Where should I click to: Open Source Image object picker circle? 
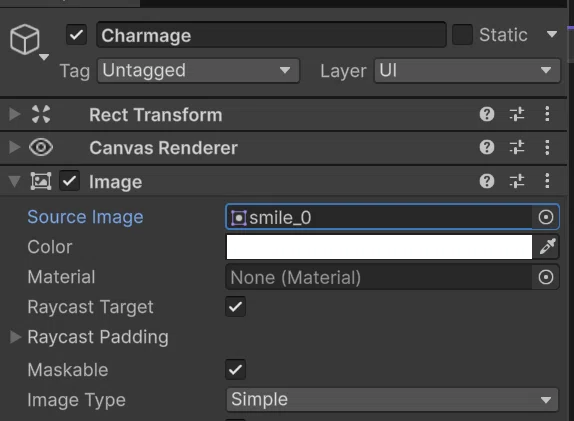[x=545, y=217]
